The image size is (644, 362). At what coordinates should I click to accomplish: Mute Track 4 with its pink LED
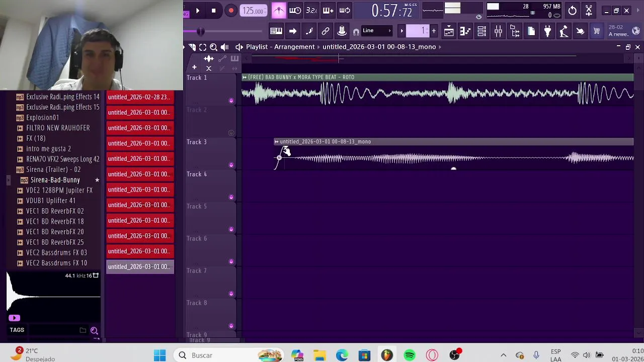click(x=231, y=197)
